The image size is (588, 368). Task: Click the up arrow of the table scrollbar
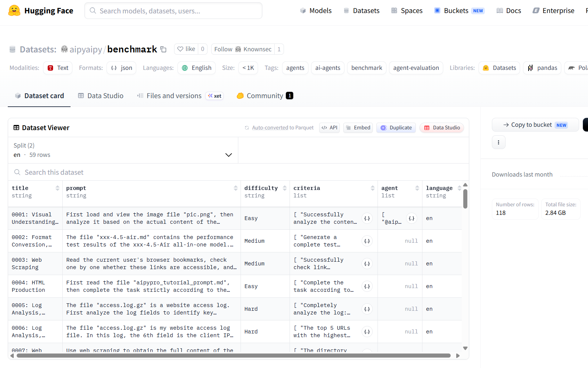(465, 185)
